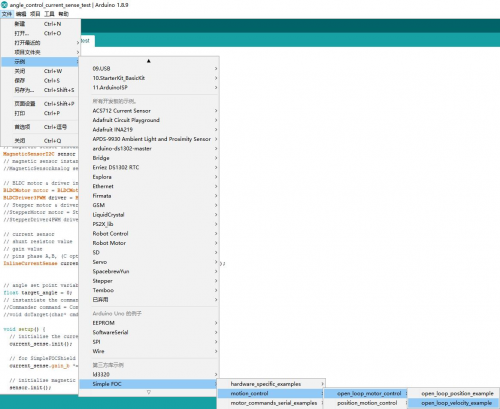
Task: Open the hardware_specific_examples submenu
Action: tap(271, 384)
